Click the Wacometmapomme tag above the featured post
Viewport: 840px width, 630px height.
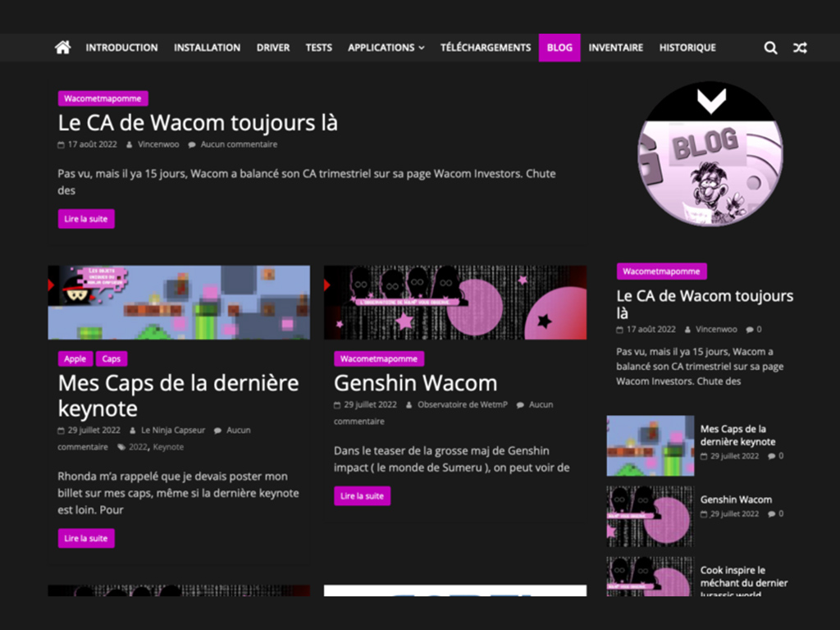point(103,98)
